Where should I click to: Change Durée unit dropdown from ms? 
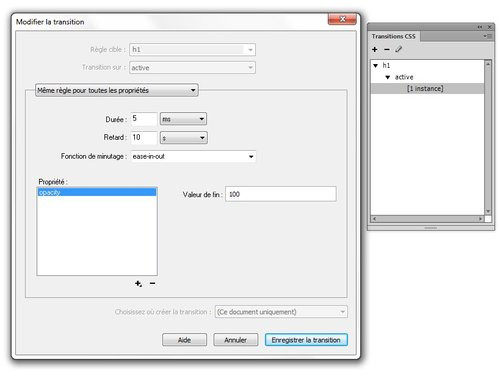[183, 119]
